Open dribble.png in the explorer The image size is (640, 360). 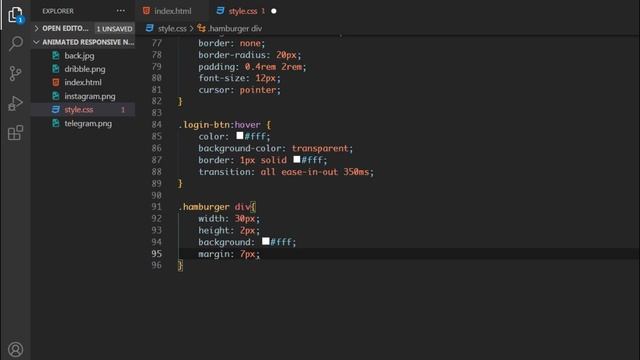[84, 69]
